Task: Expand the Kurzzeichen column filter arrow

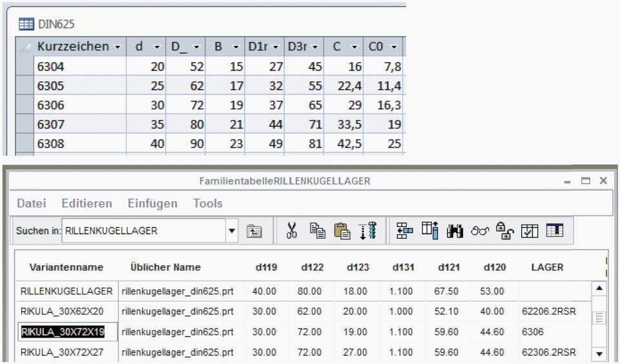Action: coord(117,47)
